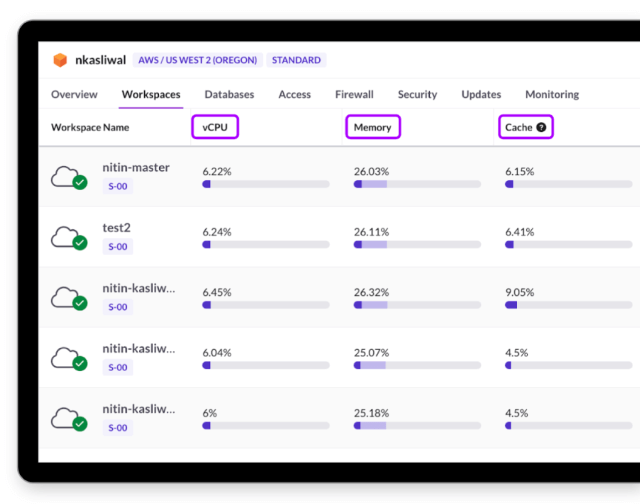Screen dimensions: 640x504
Task: Click the 25.07% memory usage bar
Action: click(x=417, y=365)
